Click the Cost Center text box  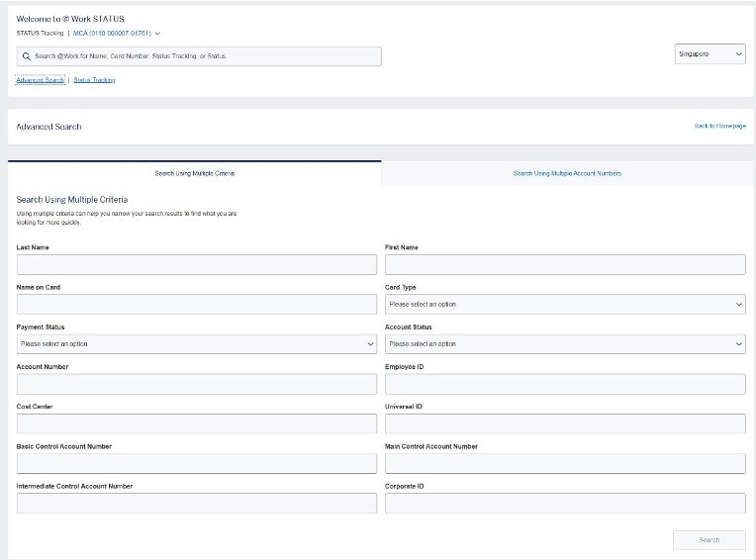196,423
